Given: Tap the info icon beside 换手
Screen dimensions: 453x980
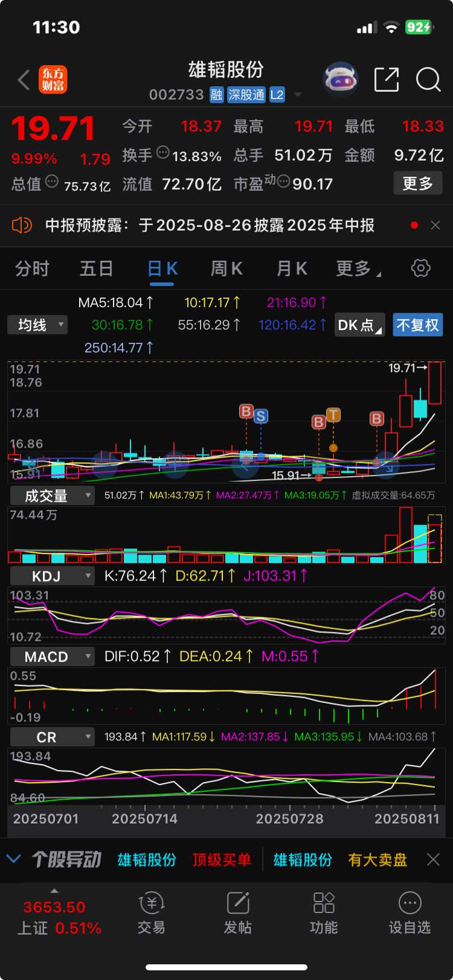Looking at the screenshot, I should 163,152.
